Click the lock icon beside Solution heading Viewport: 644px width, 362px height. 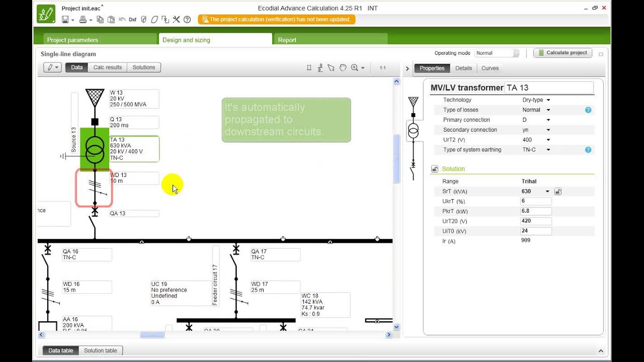pyautogui.click(x=435, y=169)
